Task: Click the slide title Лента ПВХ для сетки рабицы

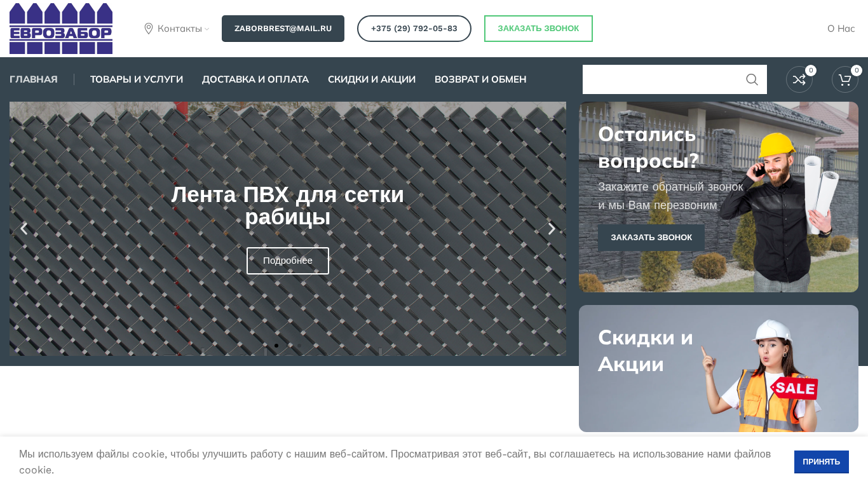Action: (x=288, y=206)
